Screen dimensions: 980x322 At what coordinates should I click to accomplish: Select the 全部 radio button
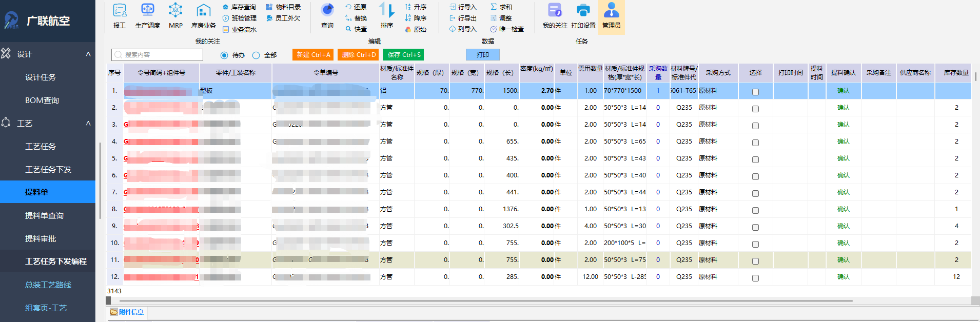coord(256,55)
